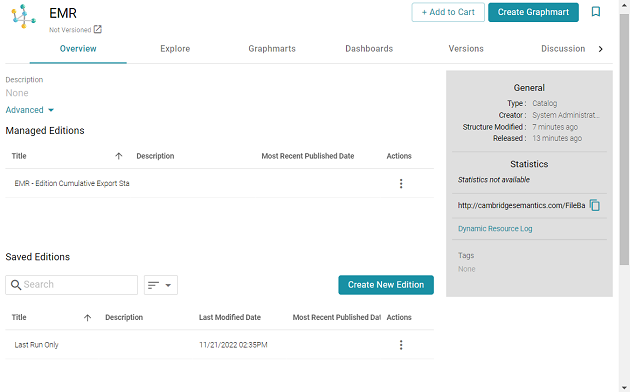Open the Dynamic Resource Log link
Image resolution: width=630 pixels, height=392 pixels.
(495, 229)
